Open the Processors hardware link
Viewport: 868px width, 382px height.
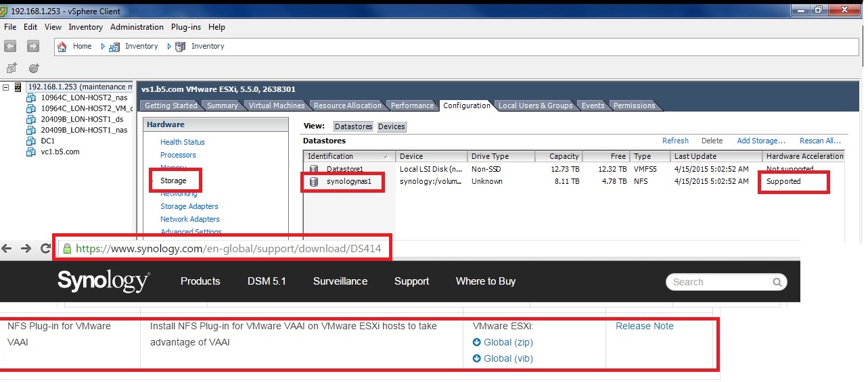point(178,155)
